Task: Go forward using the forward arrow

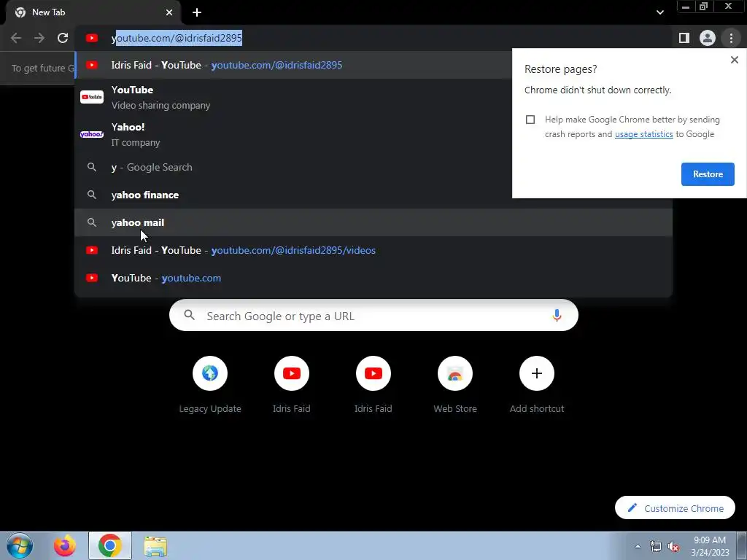Action: point(39,38)
